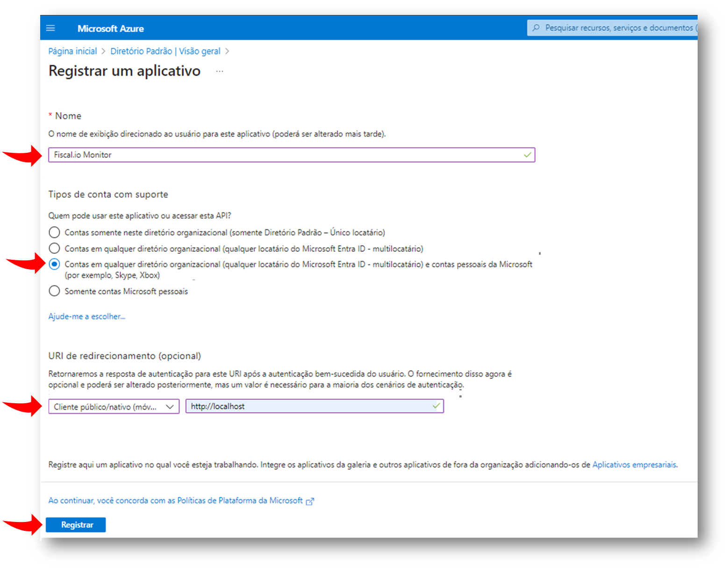728x571 pixels.
Task: Expand the Cliente público/nativo platform dropdown
Action: [x=114, y=407]
